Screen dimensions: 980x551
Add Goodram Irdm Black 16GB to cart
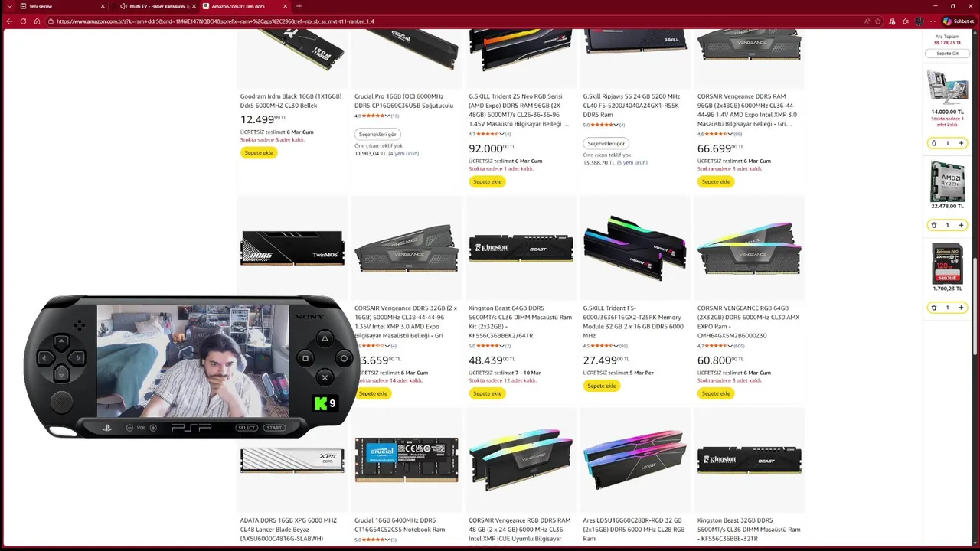259,152
